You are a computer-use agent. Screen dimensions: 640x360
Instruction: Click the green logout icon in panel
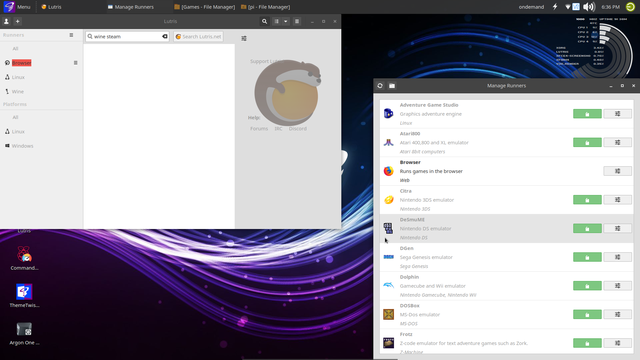coord(631,7)
